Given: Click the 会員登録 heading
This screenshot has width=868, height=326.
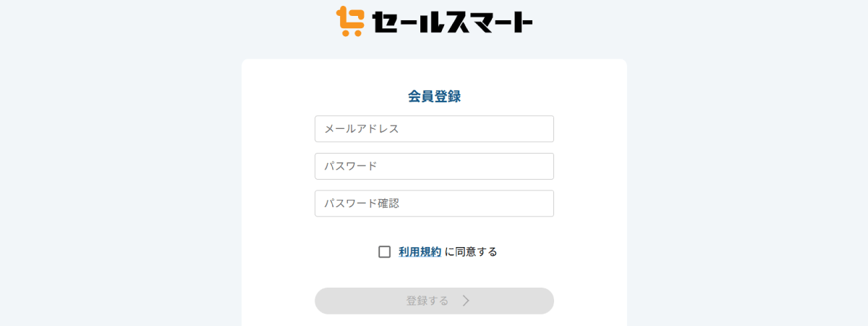Looking at the screenshot, I should [x=434, y=96].
